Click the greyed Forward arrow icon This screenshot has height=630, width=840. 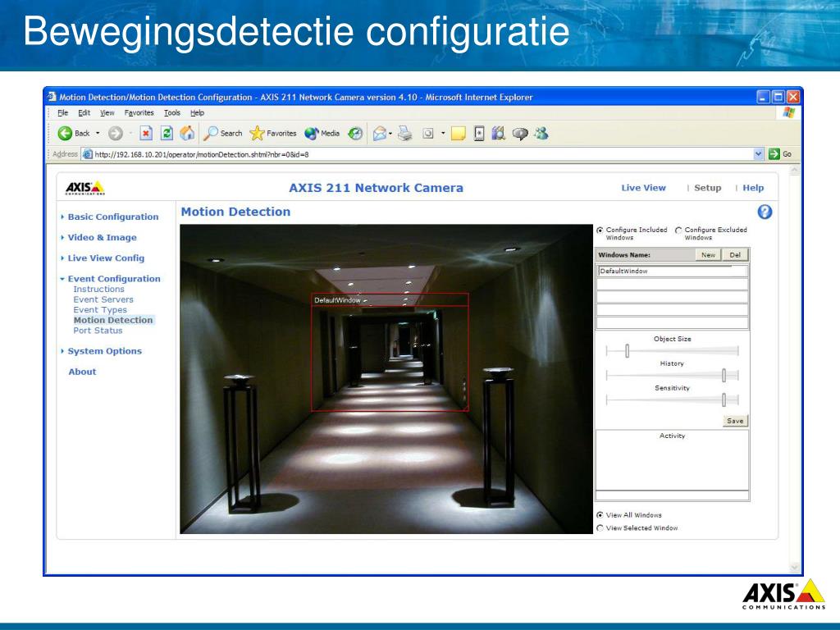click(x=115, y=134)
